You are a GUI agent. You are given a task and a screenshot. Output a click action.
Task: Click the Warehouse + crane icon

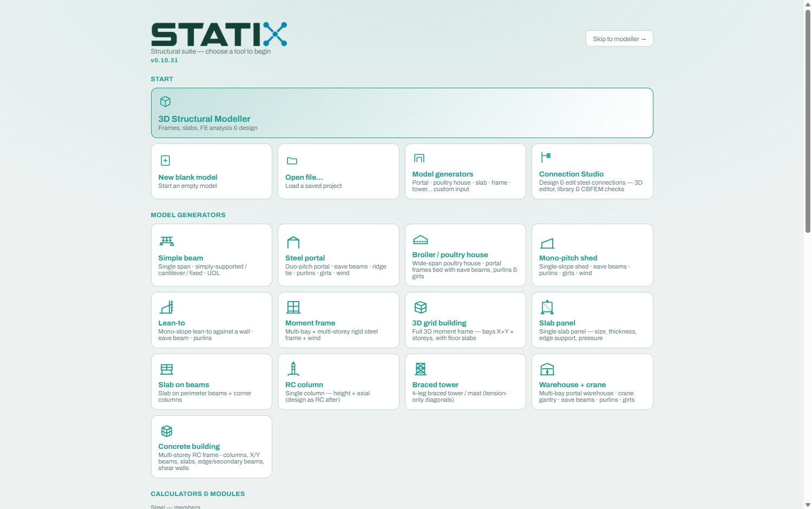[x=547, y=369]
